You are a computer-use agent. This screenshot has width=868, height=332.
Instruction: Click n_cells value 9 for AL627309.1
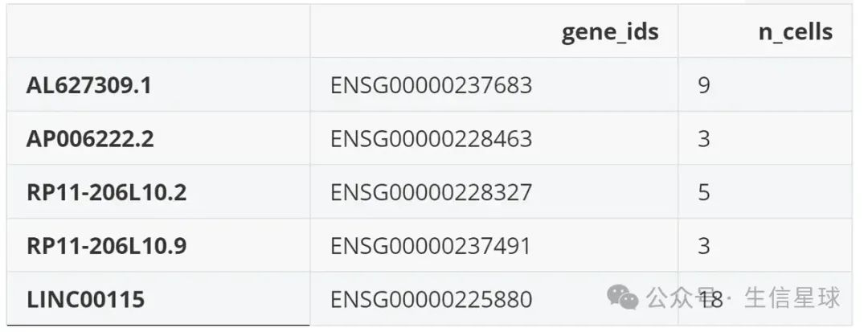click(x=704, y=85)
